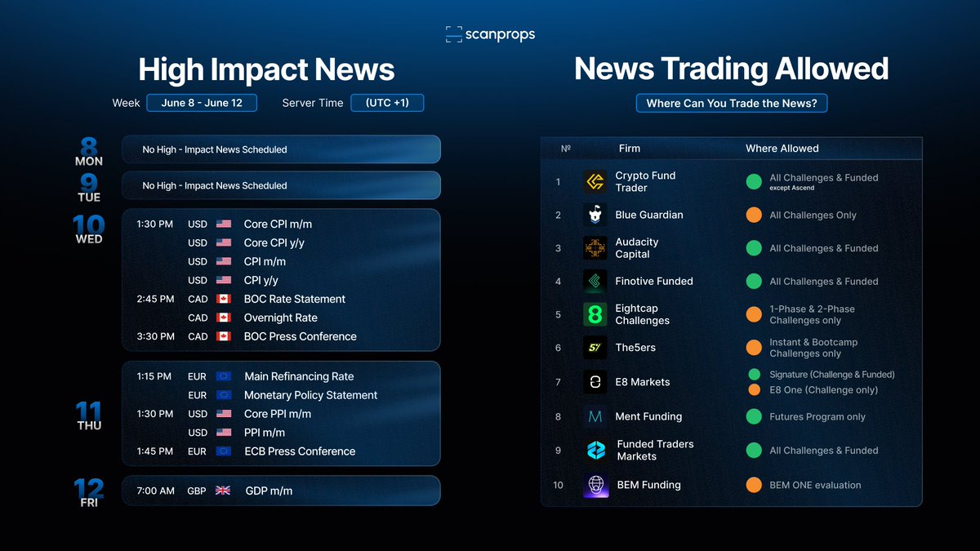The height and width of the screenshot is (551, 980).
Task: Click the 2:45 PM time on Wednesday
Action: pyautogui.click(x=155, y=299)
